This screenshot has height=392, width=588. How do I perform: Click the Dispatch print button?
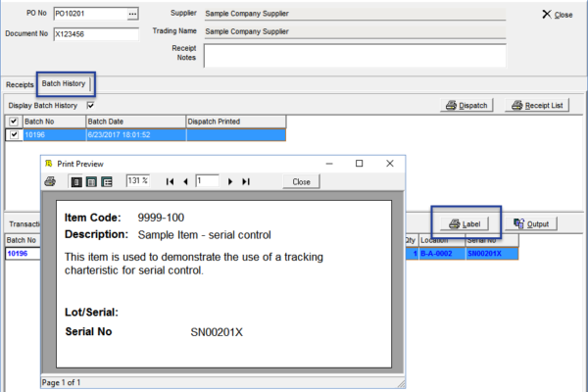pos(466,106)
